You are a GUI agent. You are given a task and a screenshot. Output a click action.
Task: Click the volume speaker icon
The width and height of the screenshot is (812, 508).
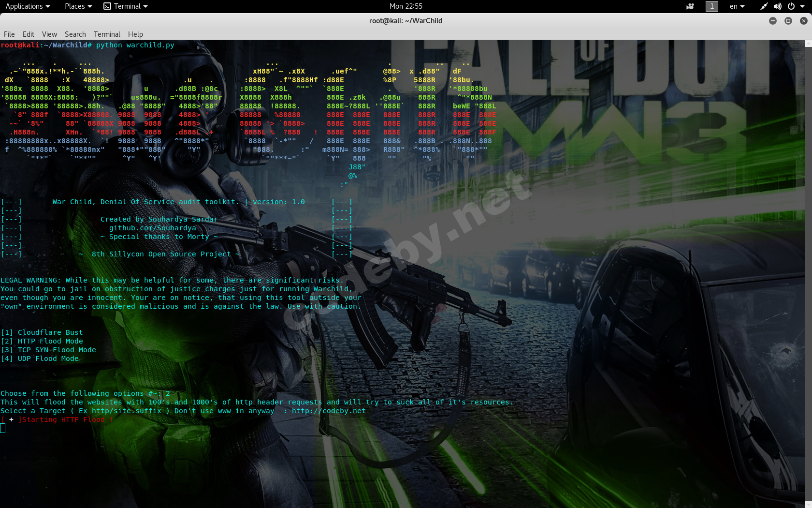(777, 6)
